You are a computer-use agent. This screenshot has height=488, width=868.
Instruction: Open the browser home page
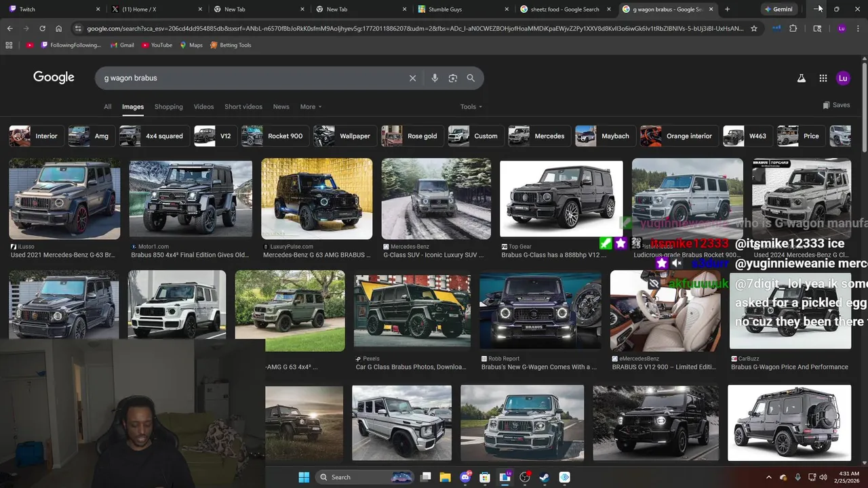click(x=58, y=28)
